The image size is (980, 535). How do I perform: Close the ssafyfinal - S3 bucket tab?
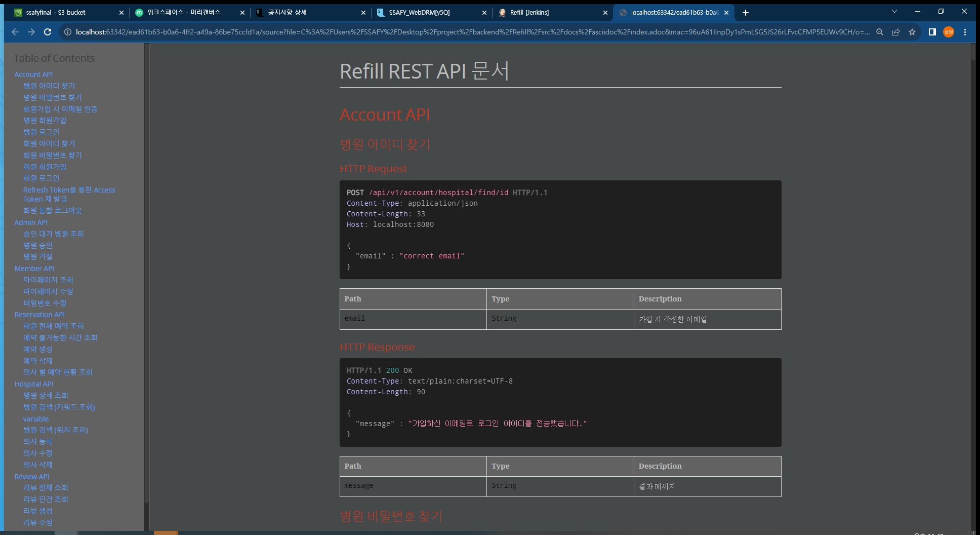click(121, 13)
